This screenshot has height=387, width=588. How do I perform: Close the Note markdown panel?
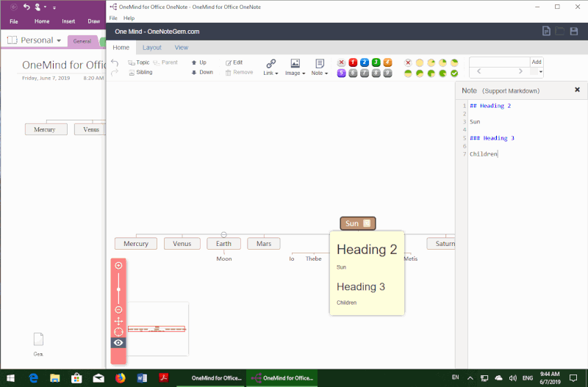tap(577, 90)
